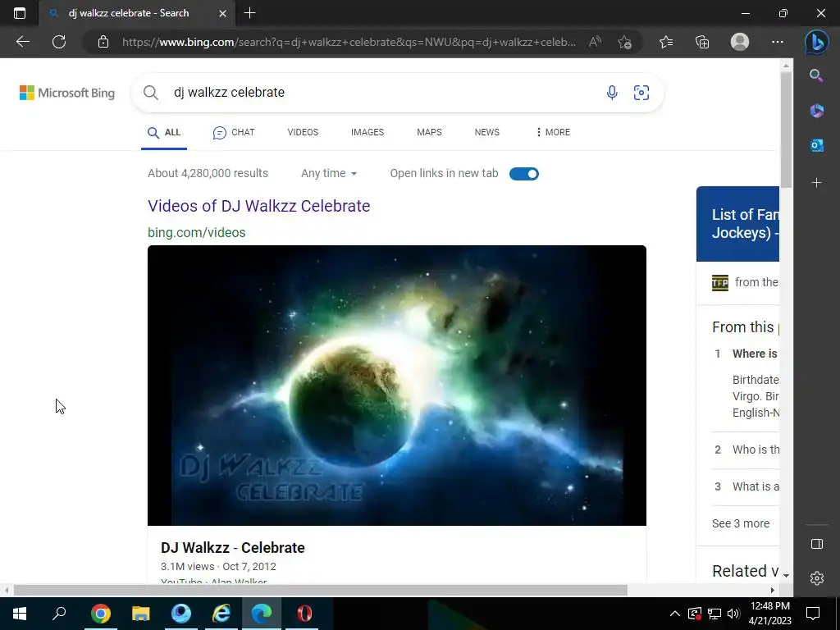
Task: Open the Windows Start menu
Action: pos(20,614)
